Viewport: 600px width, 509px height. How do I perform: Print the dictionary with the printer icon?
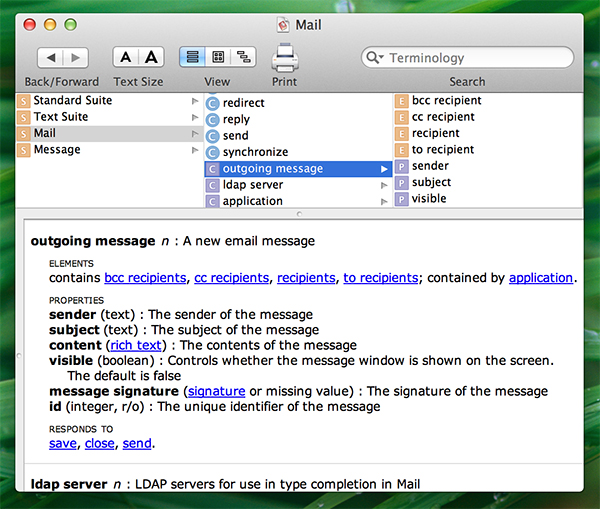[x=285, y=57]
